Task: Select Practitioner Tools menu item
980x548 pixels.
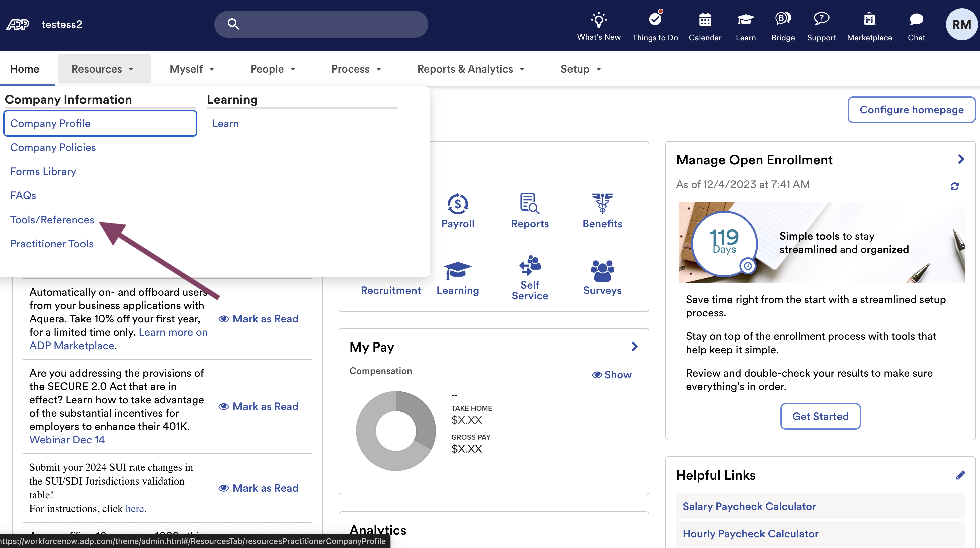Action: pyautogui.click(x=52, y=244)
